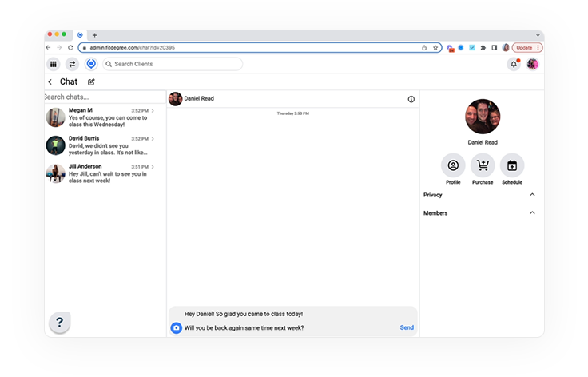The image size is (588, 377).
Task: Open the tab search dropdown arrow
Action: pos(538,35)
